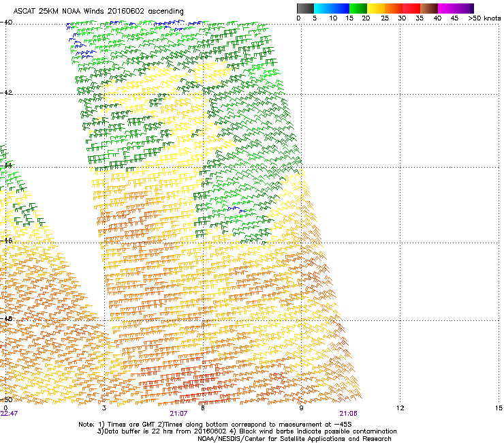504x443 pixels.
Task: Click the longitude 12 axis label
Action: click(x=400, y=408)
